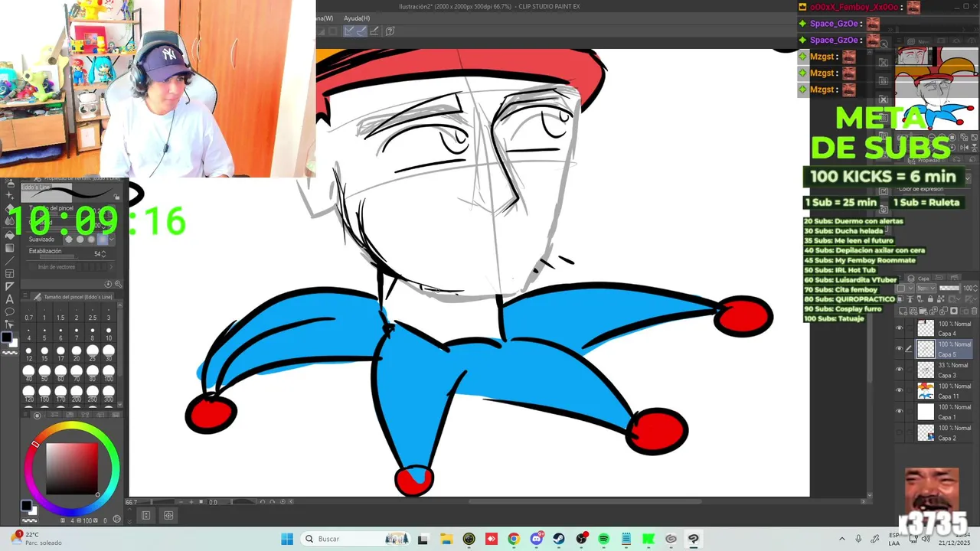
Task: Select the Frame border tool in toolbox
Action: (9, 273)
